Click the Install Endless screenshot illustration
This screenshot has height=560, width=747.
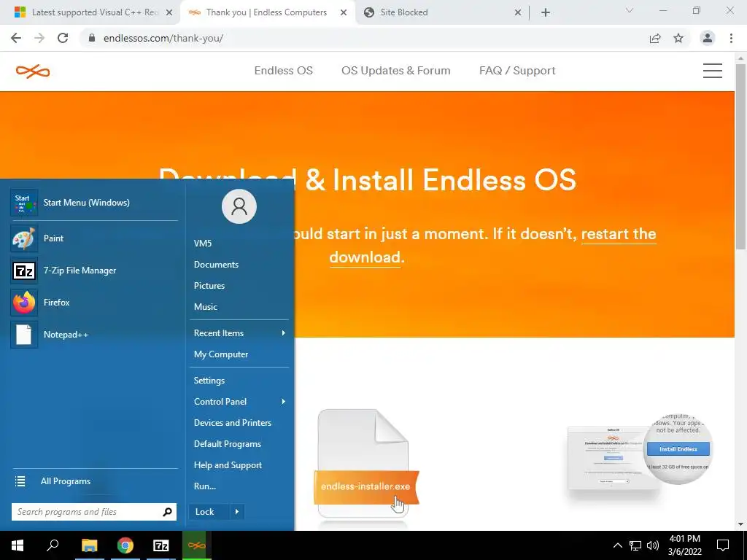[639, 456]
